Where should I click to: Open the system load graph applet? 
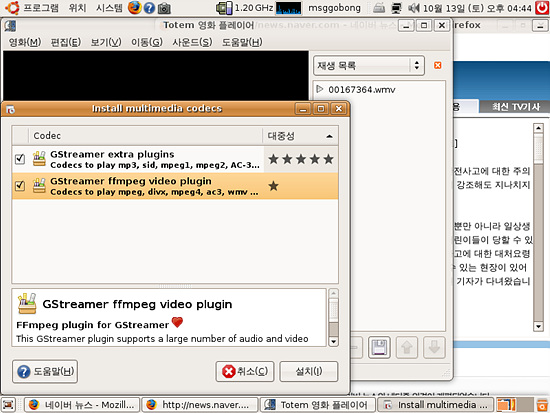coord(288,8)
